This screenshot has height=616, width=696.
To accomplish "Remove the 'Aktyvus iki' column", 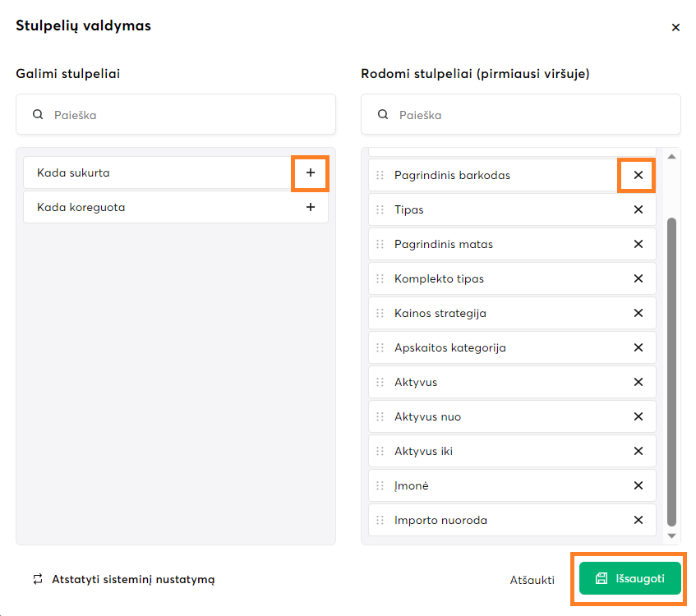I will pyautogui.click(x=638, y=451).
